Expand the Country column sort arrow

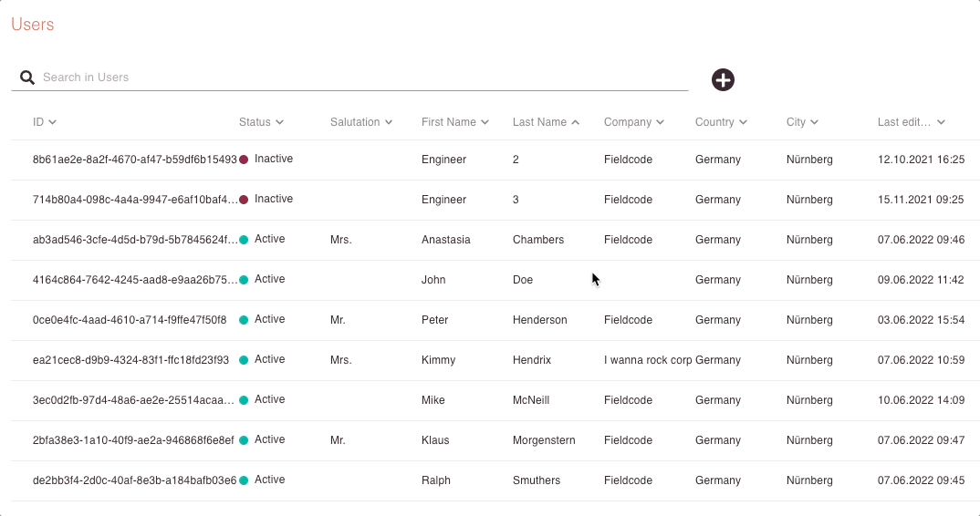743,122
